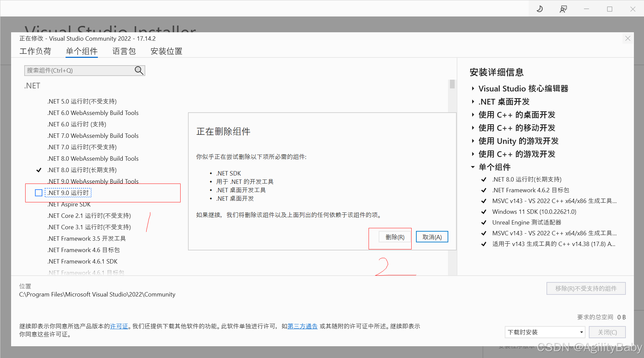Viewport: 644px width, 358px height.
Task: Expand 使用 C++ 的移动开发 node
Action: pos(473,128)
